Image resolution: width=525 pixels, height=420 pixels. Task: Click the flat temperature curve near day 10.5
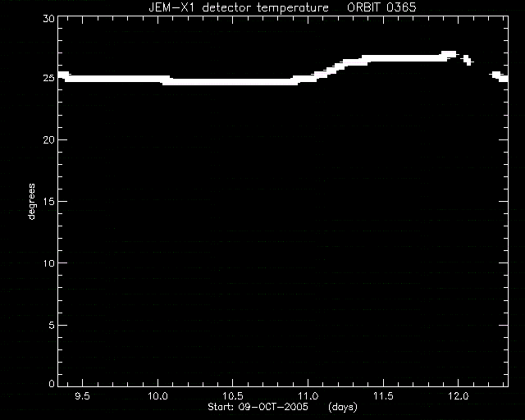click(233, 82)
